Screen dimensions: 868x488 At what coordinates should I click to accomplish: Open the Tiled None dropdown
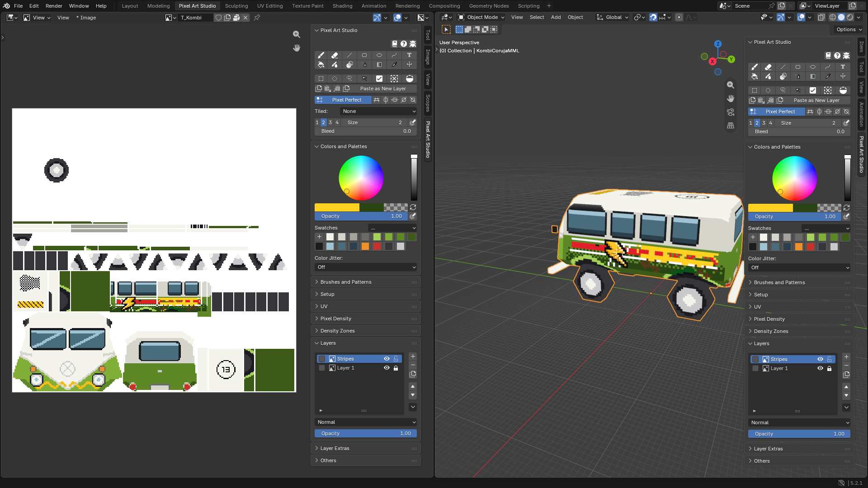click(x=378, y=111)
